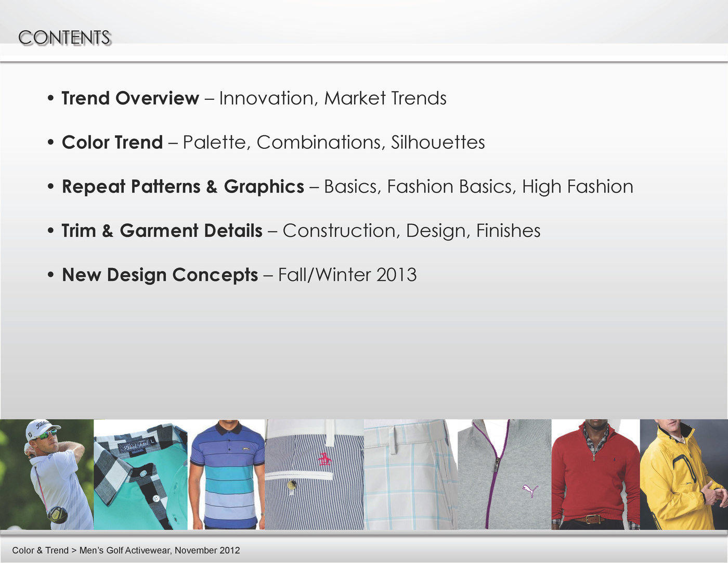Open the Repeat Patterns & Graphics section
728x563 pixels.
click(183, 186)
